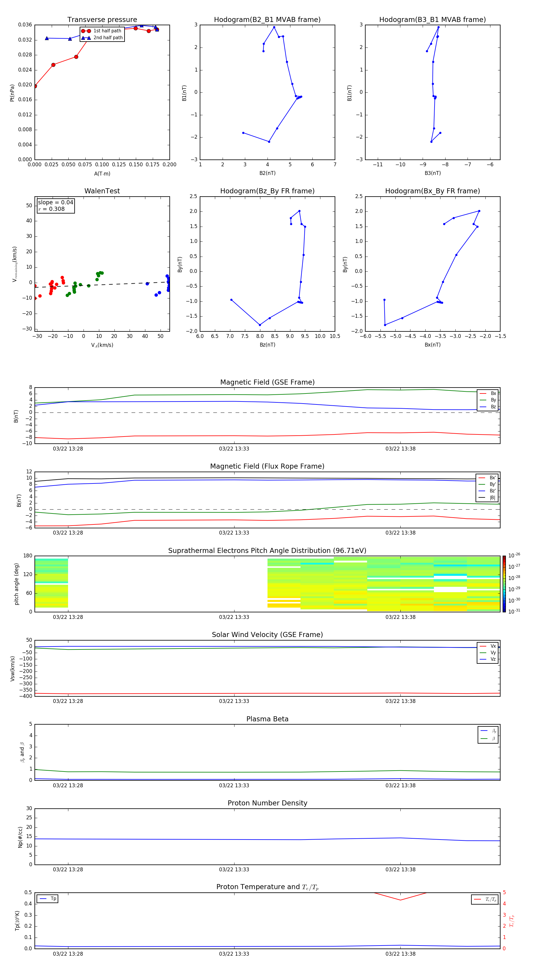
Task: Click Vz in the solar wind legend
Action: tap(488, 659)
